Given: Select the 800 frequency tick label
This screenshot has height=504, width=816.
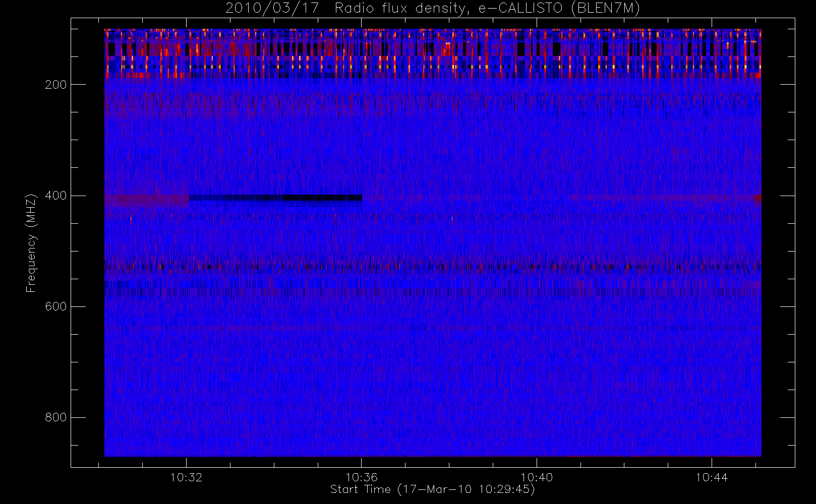Looking at the screenshot, I should click(55, 417).
